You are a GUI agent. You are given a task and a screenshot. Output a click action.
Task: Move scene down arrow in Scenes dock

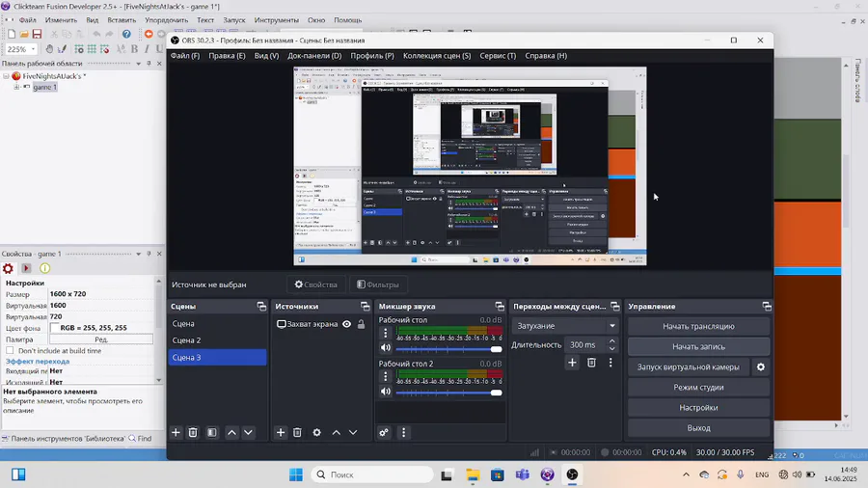point(249,433)
